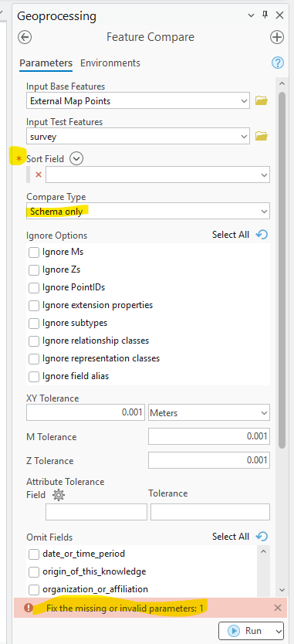294x644 pixels.
Task: Click the XY Tolerance value field
Action: [x=86, y=412]
